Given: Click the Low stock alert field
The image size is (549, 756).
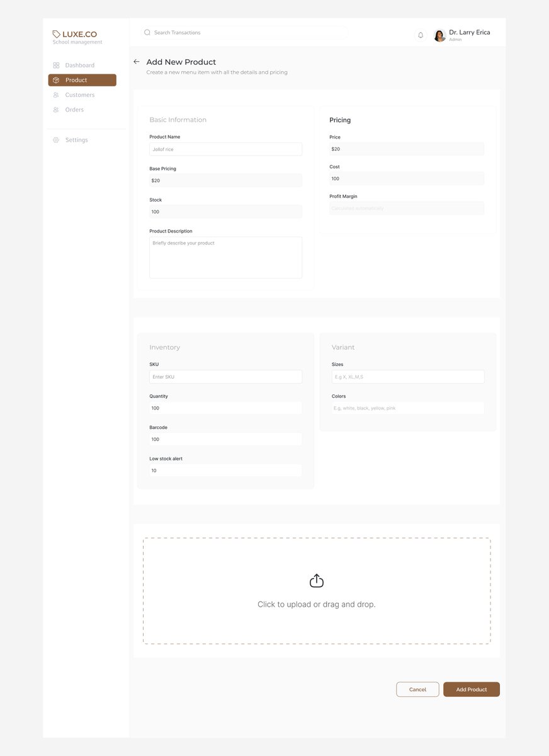Looking at the screenshot, I should click(225, 471).
